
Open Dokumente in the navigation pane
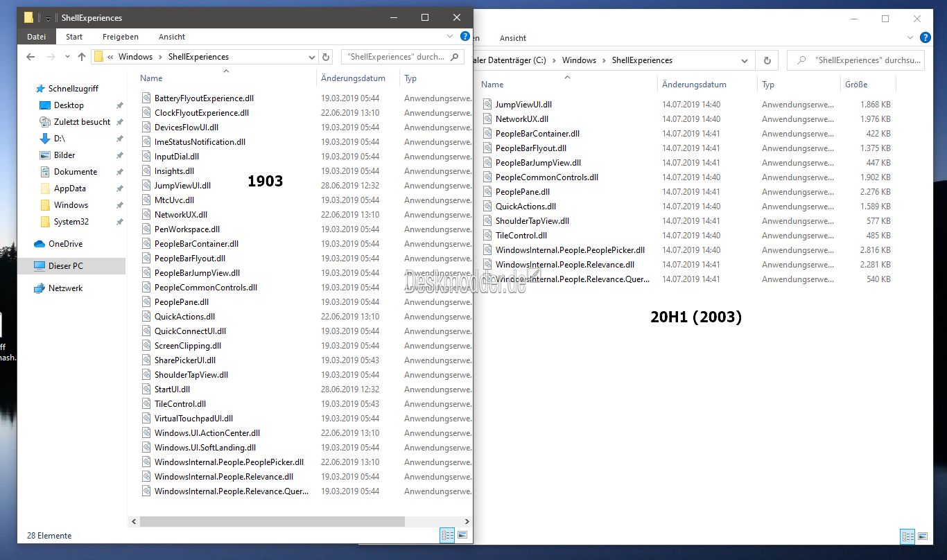coord(76,172)
